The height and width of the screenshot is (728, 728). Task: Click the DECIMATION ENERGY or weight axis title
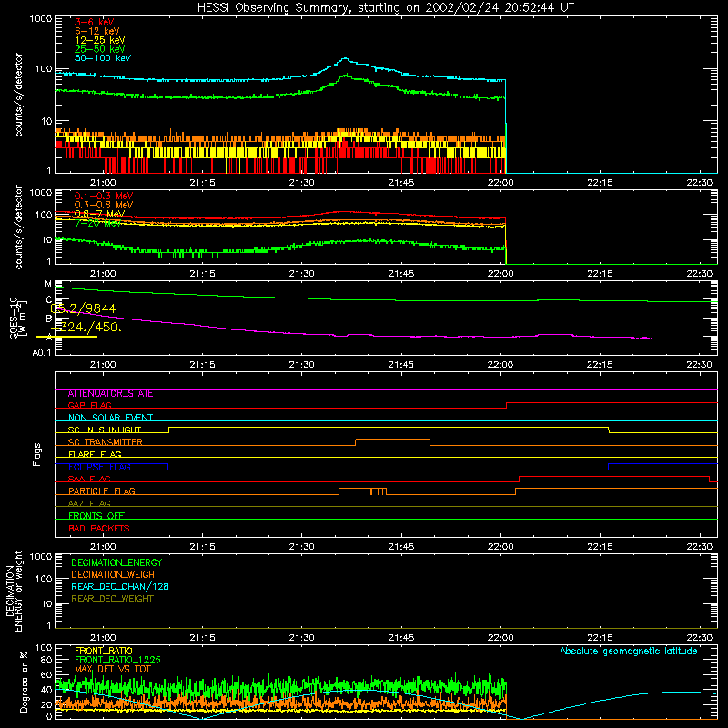click(14, 591)
